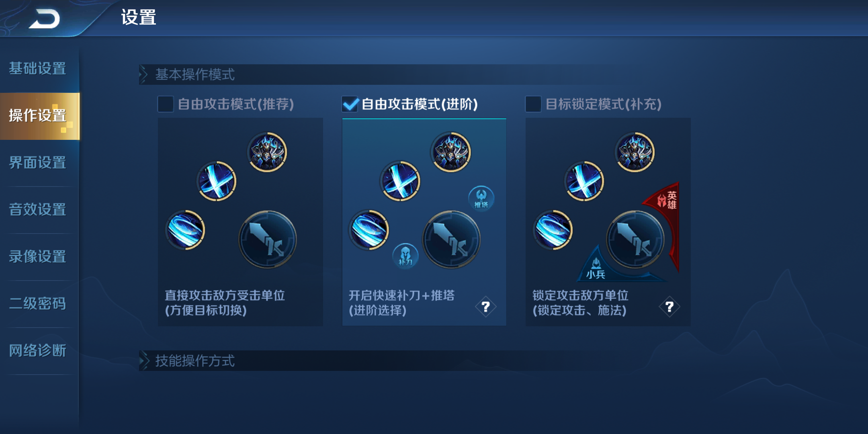Click the sword attack button in the 推荐 panel
Screen dimensions: 868x434
pyautogui.click(x=267, y=240)
